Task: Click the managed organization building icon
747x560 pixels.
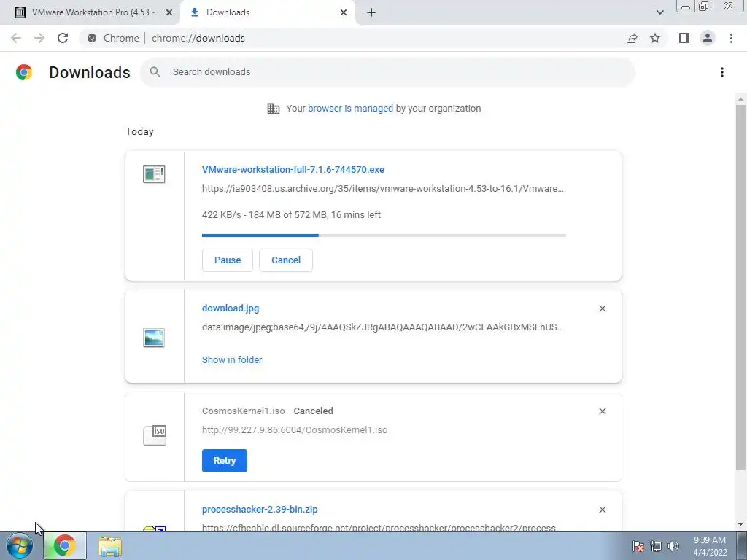Action: 274,109
